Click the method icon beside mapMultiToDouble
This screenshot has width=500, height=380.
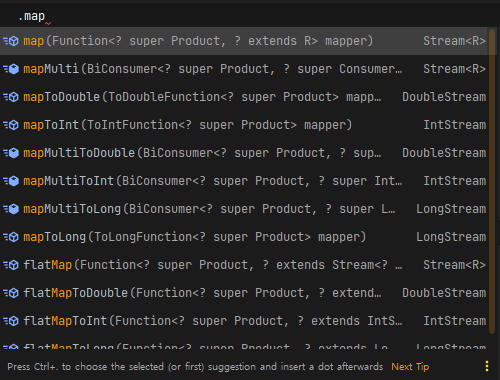11,153
